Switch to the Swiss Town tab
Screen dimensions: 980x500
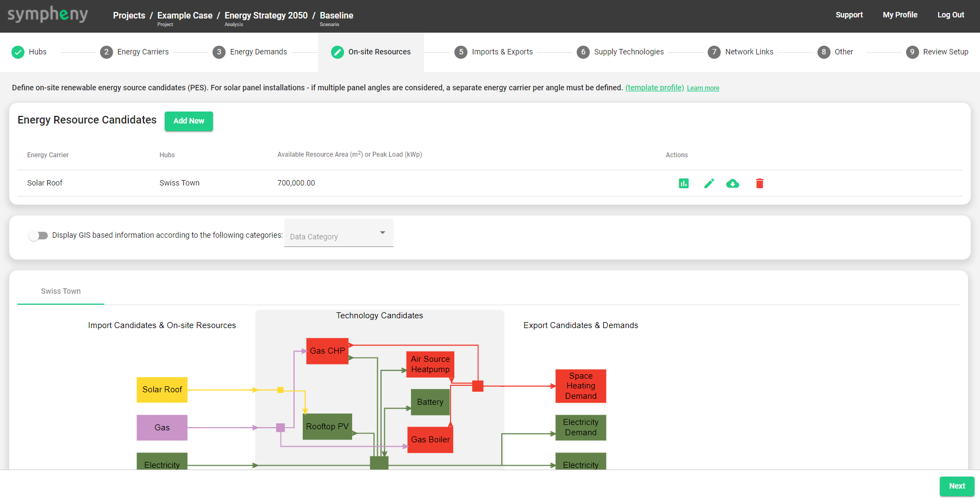click(x=61, y=291)
